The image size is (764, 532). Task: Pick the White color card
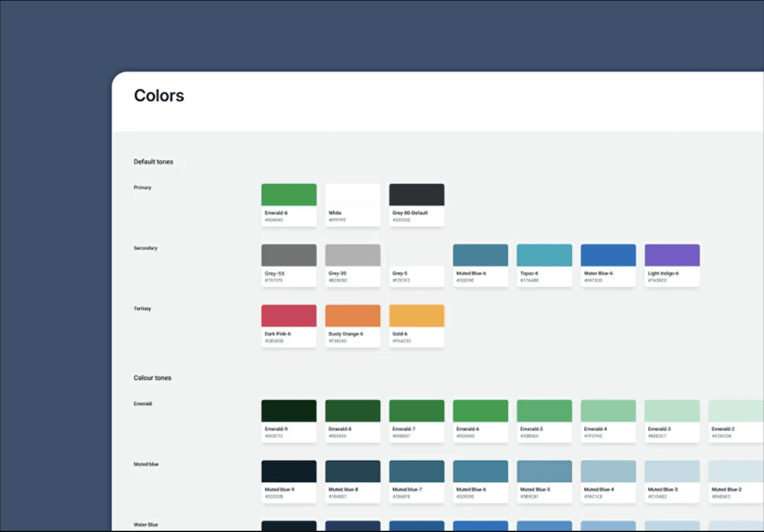pos(353,205)
